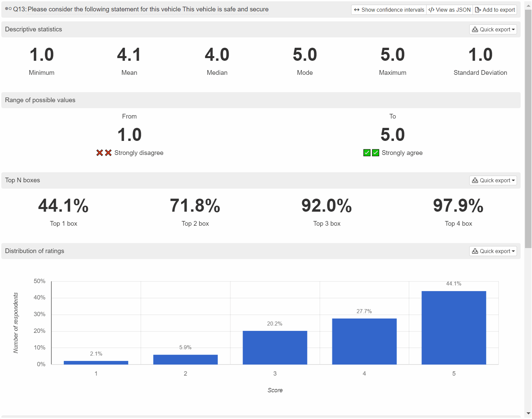Click the code brackets icon for JSON view
Viewport: 532px width, 419px height.
[431, 10]
